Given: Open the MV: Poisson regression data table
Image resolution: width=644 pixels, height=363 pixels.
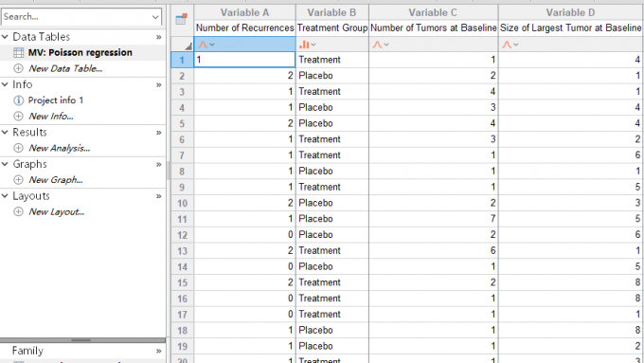Looking at the screenshot, I should [80, 53].
